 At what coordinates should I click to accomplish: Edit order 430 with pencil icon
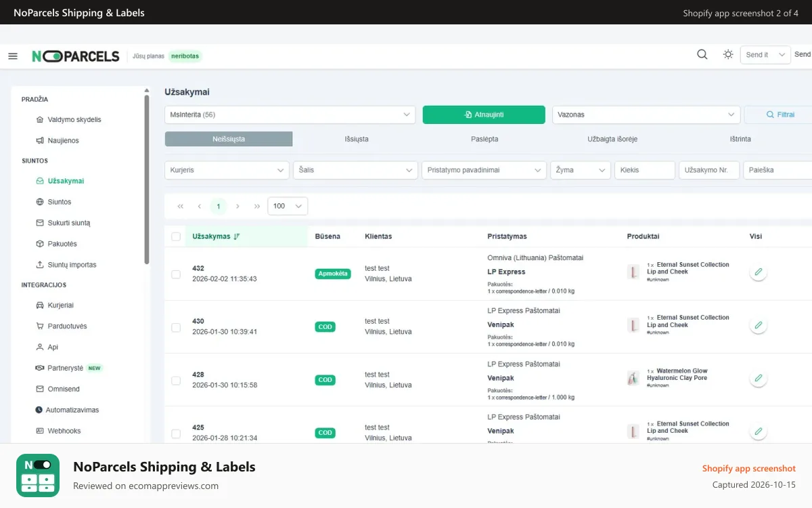(759, 326)
